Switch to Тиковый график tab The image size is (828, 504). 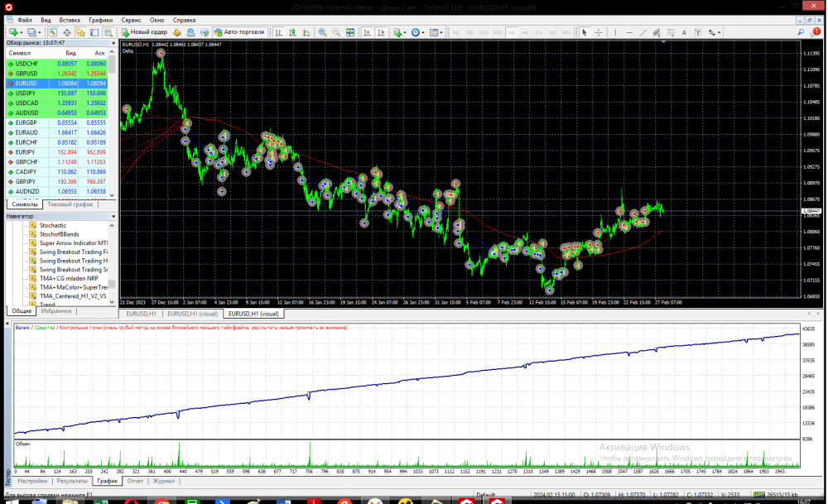click(x=70, y=204)
